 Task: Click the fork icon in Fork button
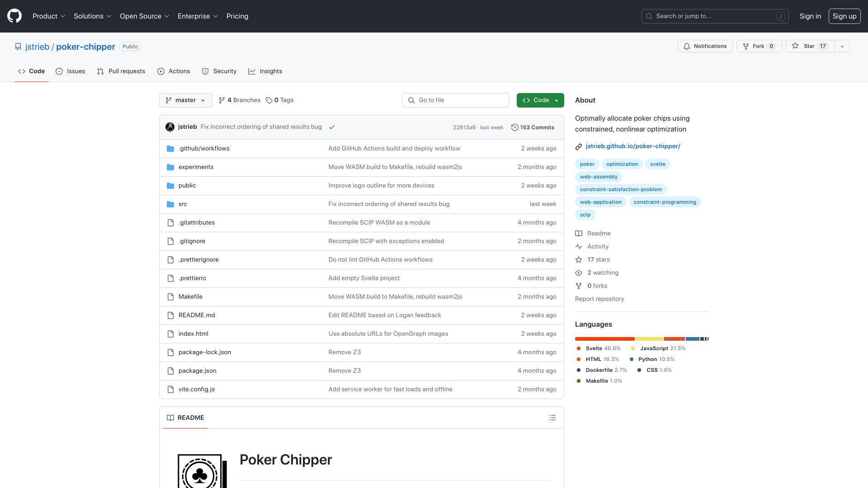[x=746, y=46]
